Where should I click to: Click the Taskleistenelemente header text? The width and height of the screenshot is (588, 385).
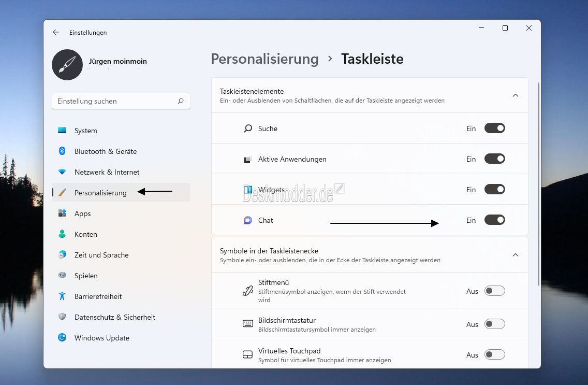(x=252, y=91)
